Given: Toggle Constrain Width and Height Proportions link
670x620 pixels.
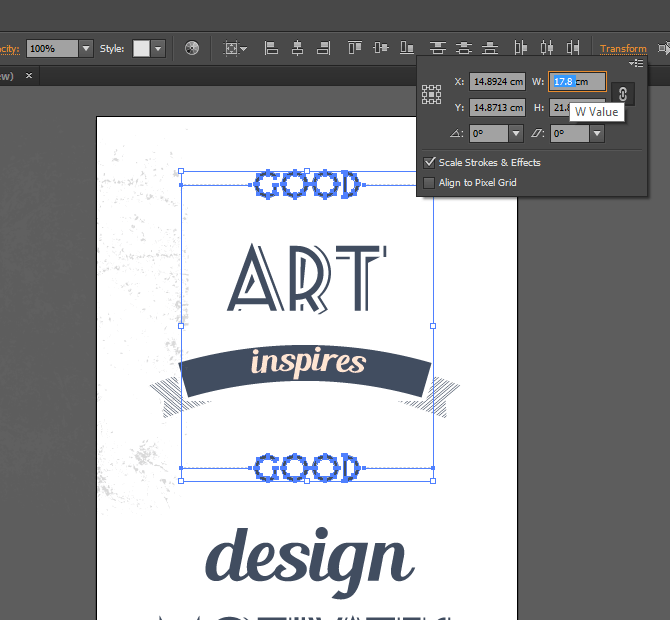Looking at the screenshot, I should tap(622, 93).
